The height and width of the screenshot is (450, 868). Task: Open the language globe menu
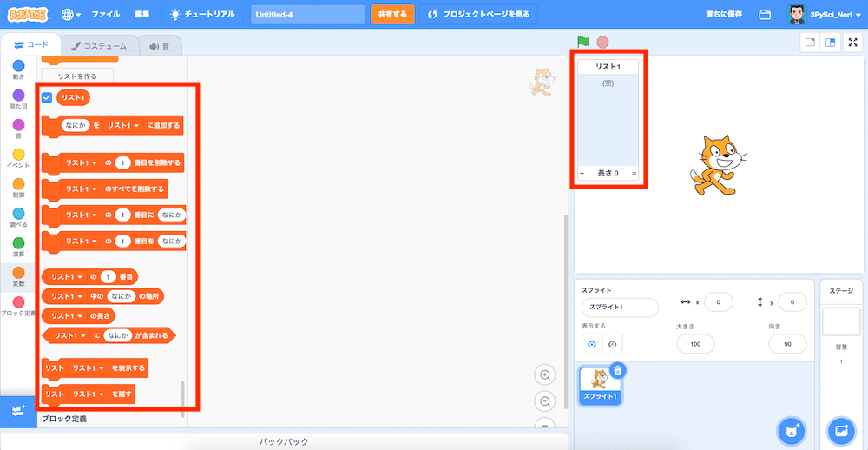coord(71,15)
